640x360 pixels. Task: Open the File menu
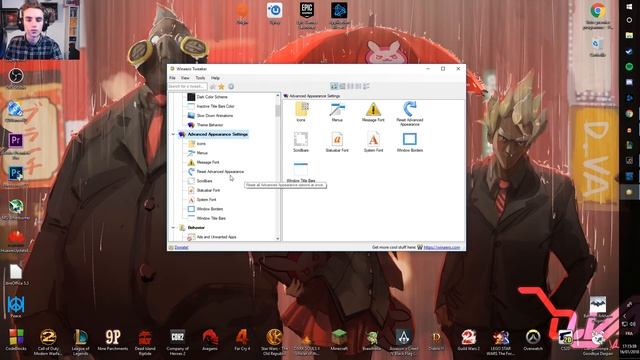[172, 78]
